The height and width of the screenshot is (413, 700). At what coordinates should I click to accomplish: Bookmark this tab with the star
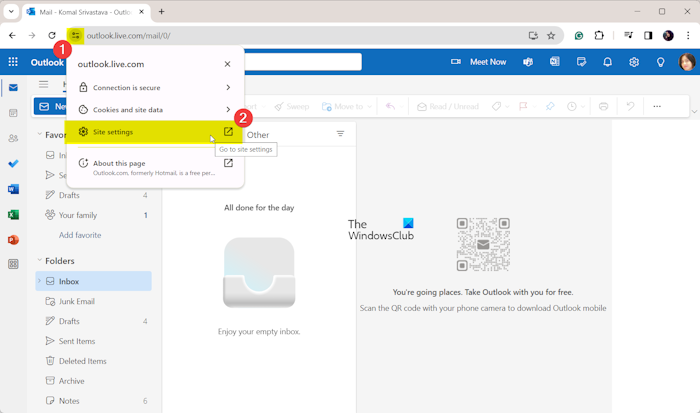pyautogui.click(x=551, y=36)
